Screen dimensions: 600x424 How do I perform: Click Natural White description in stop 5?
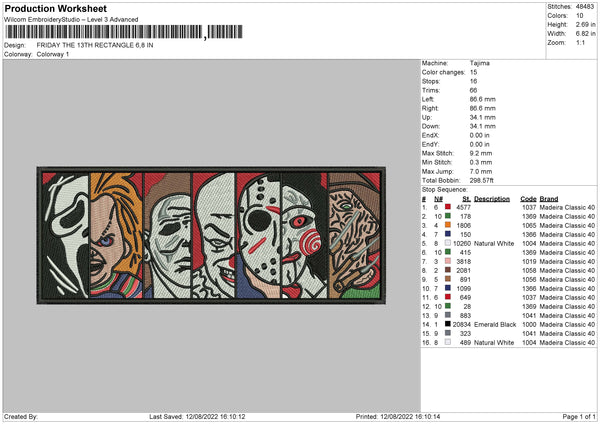494,243
